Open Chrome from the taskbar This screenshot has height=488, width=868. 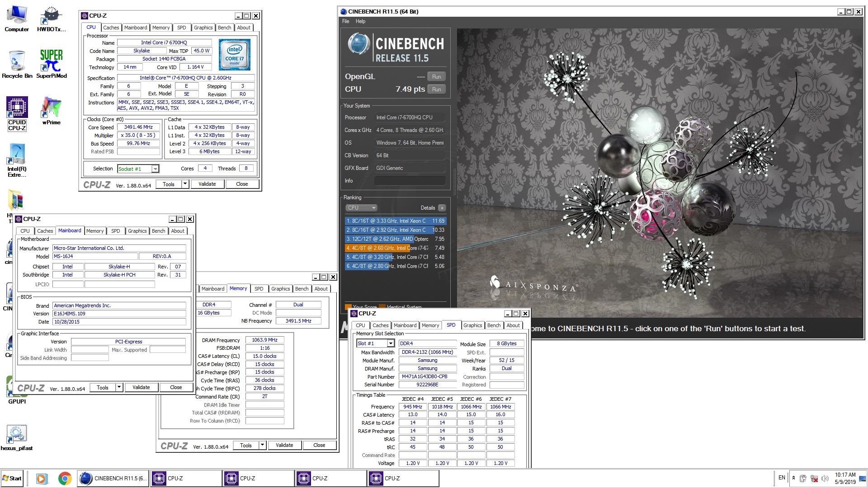tap(65, 479)
